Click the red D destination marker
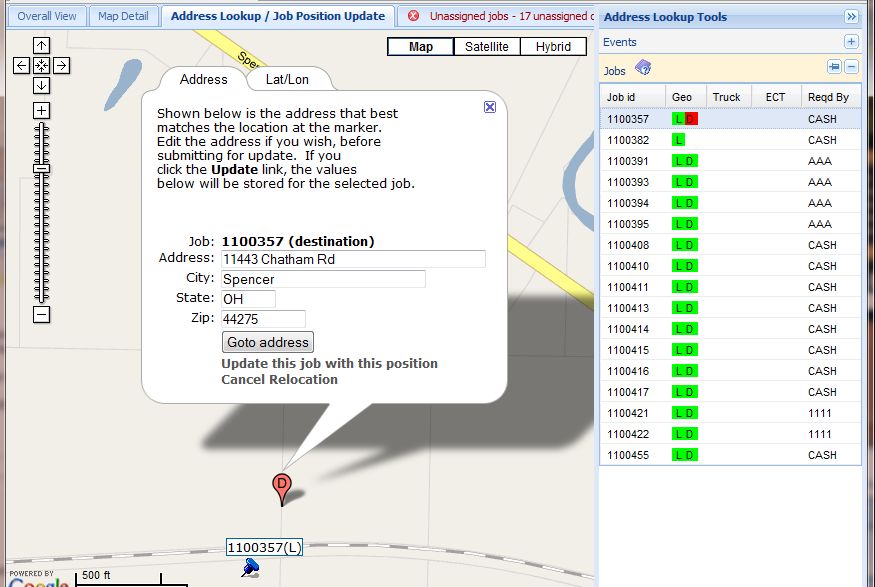The width and height of the screenshot is (875, 587). click(282, 487)
